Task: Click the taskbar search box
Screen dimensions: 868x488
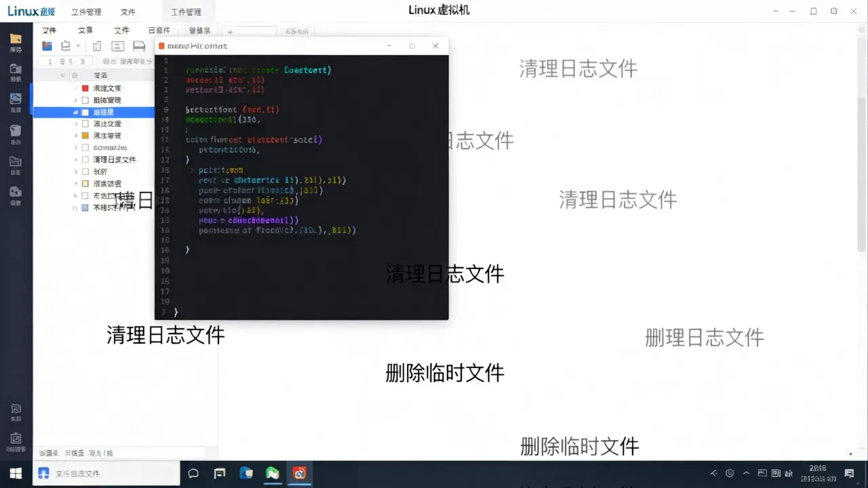Action: point(106,473)
